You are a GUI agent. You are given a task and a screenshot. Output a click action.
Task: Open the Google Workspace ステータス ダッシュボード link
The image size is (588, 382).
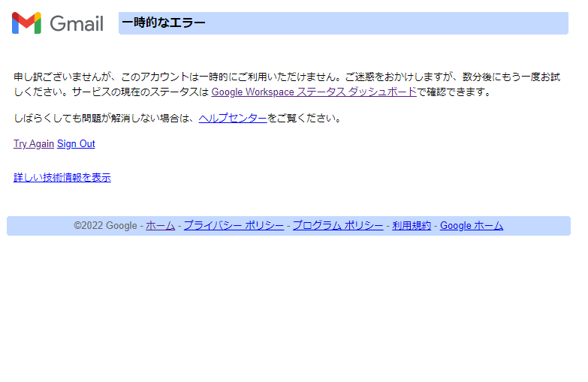(x=314, y=92)
